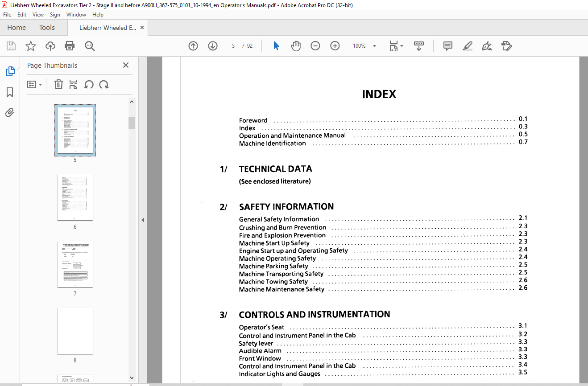Select the page 6 thumbnail
The image size is (588, 386).
(x=75, y=197)
